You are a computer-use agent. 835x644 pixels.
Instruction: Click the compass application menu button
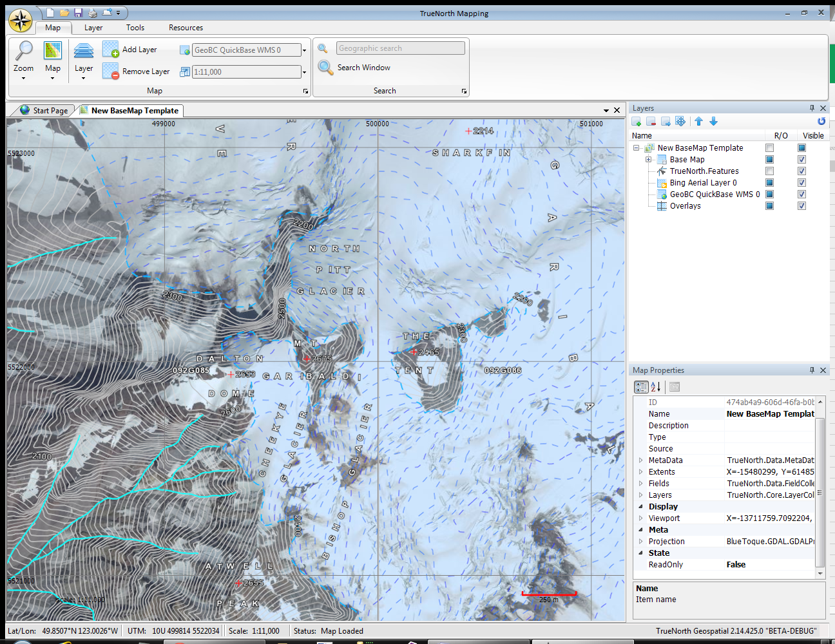(x=21, y=21)
